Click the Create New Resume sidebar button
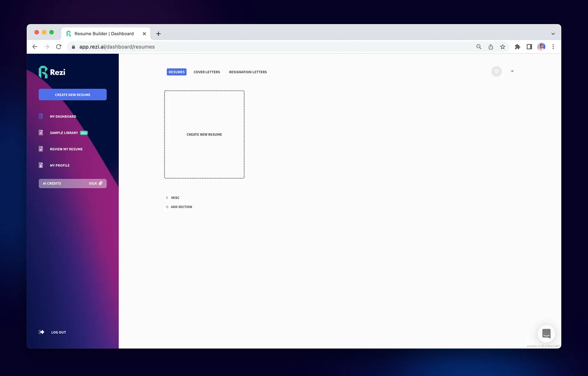 (x=72, y=94)
